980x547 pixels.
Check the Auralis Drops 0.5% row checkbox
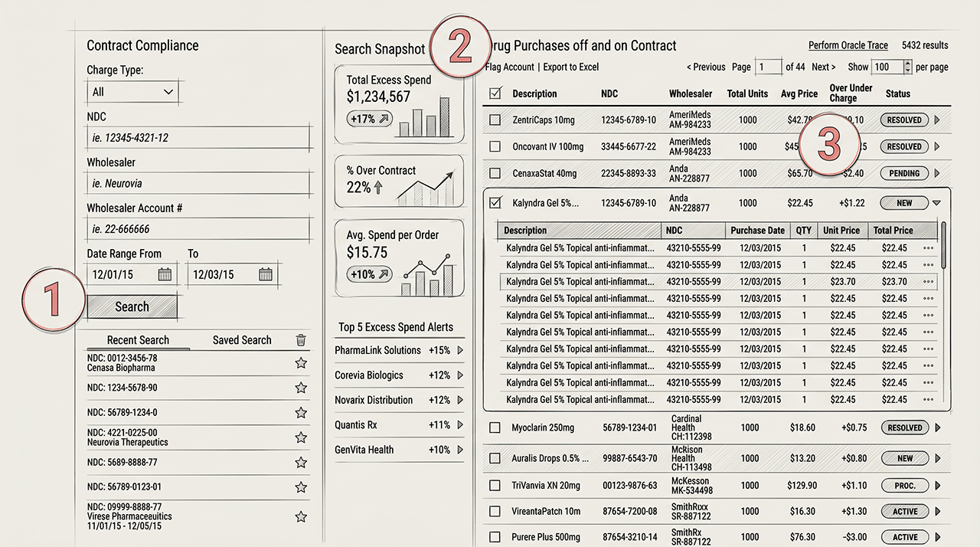pyautogui.click(x=495, y=458)
